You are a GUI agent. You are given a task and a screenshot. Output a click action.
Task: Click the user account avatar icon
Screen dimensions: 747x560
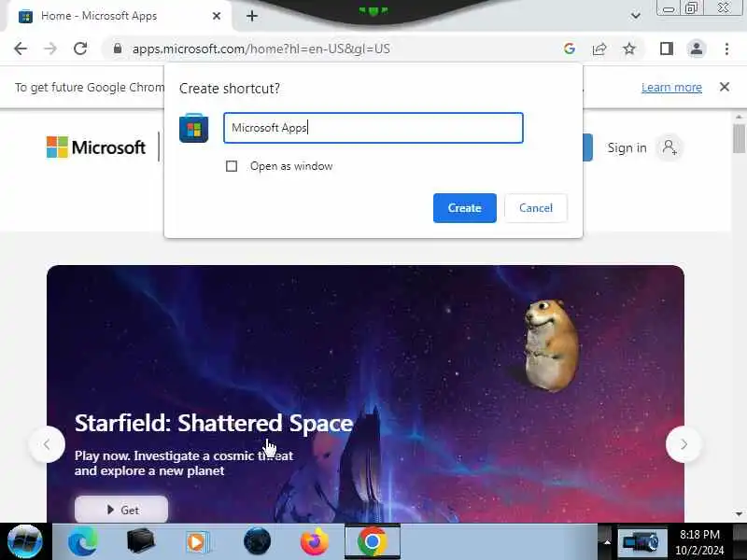pos(669,147)
